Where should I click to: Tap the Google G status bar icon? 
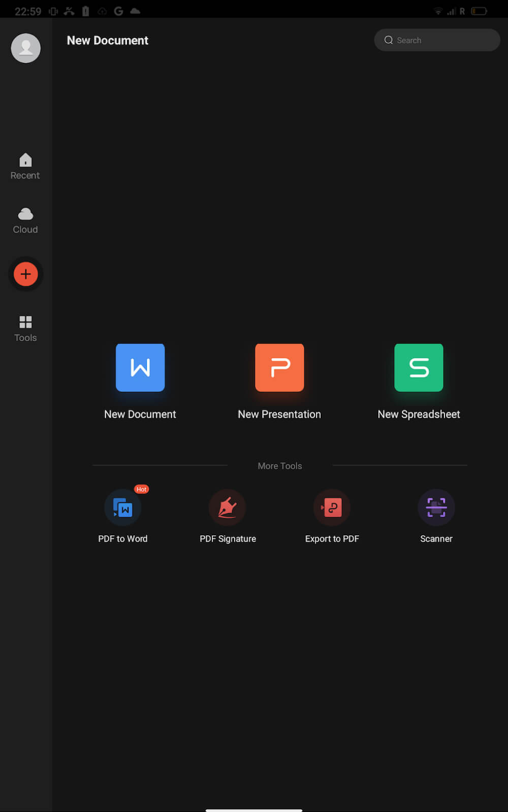118,11
